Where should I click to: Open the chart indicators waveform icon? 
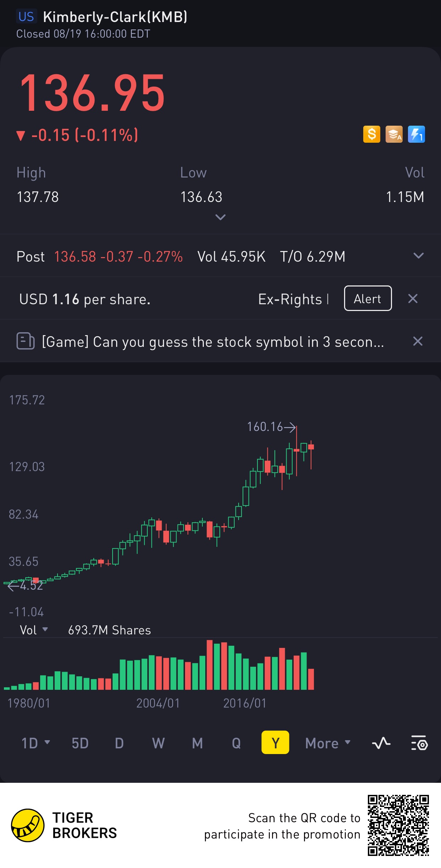point(381,743)
